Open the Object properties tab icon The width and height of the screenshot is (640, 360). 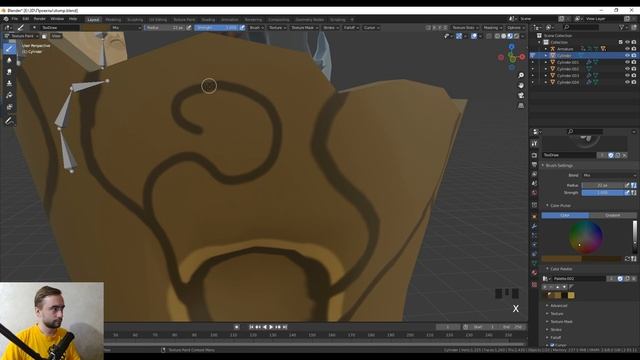coord(534,216)
